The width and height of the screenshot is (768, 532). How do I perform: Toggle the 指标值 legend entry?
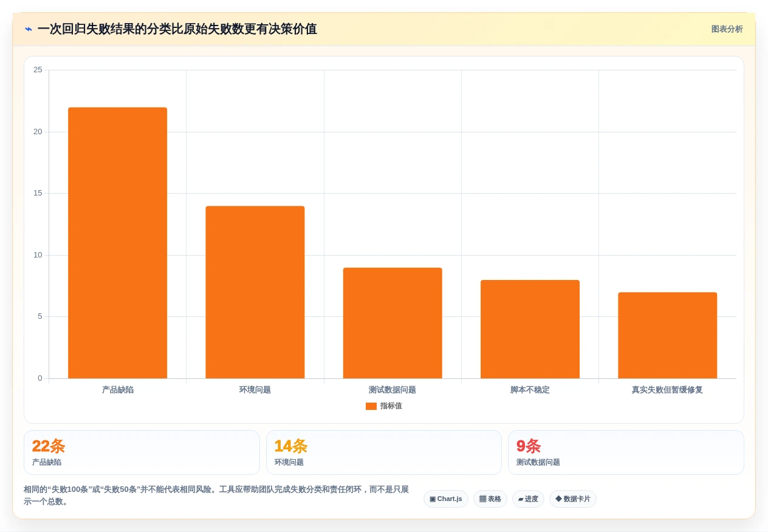tap(383, 406)
